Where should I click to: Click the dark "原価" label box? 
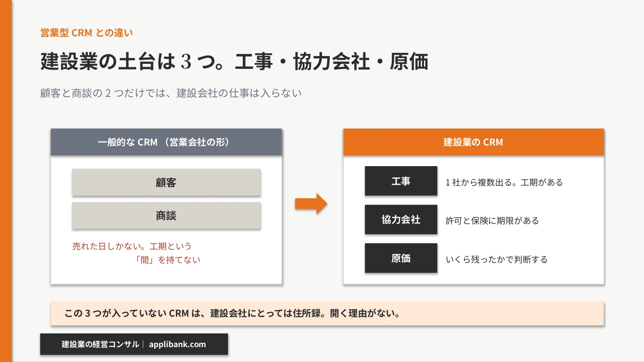pos(401,258)
